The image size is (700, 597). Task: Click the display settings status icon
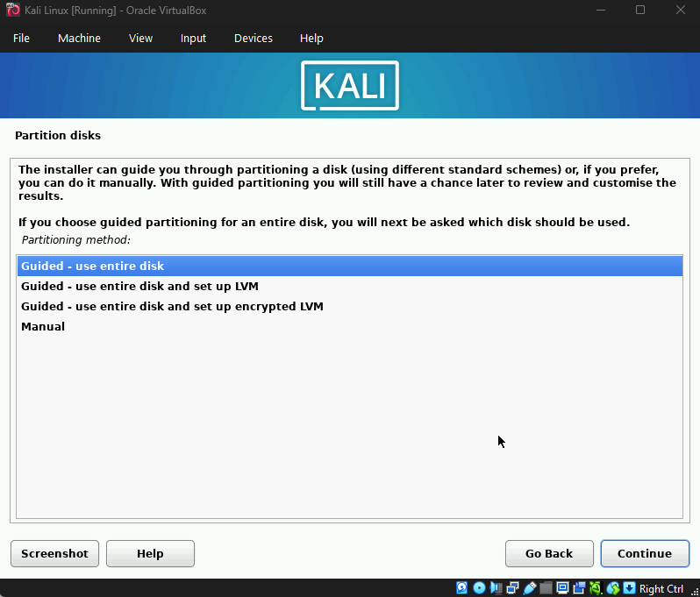tap(562, 588)
